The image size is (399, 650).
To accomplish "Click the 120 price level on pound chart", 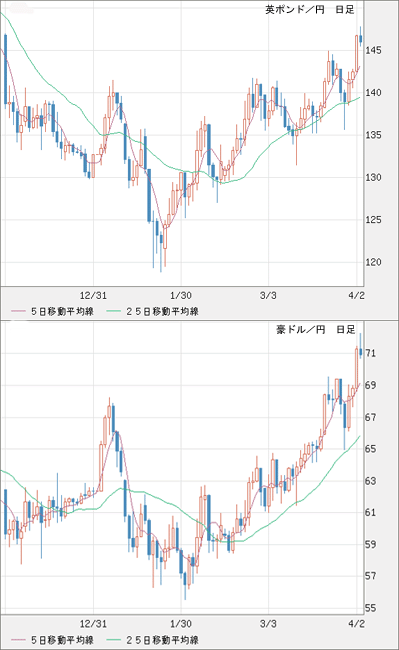I will [373, 262].
